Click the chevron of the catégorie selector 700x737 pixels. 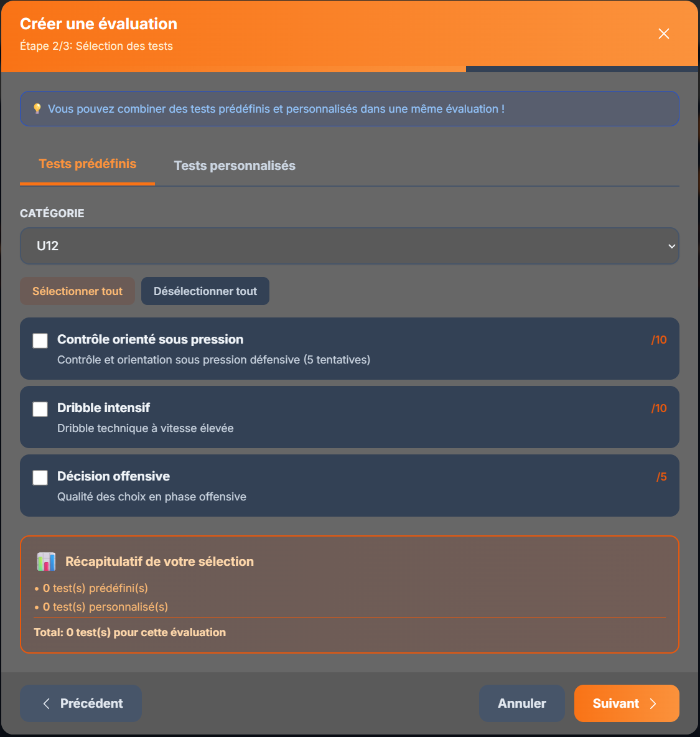672,246
